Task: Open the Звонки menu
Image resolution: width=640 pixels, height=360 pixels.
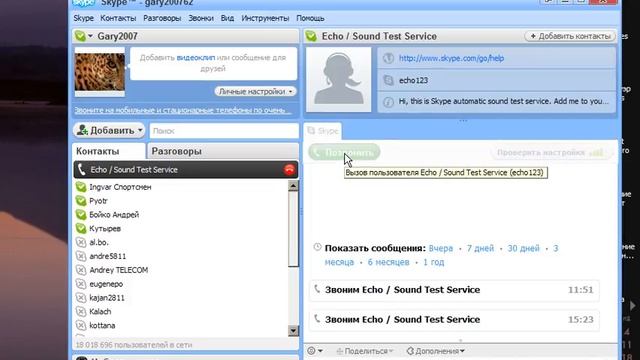Action: (x=201, y=18)
